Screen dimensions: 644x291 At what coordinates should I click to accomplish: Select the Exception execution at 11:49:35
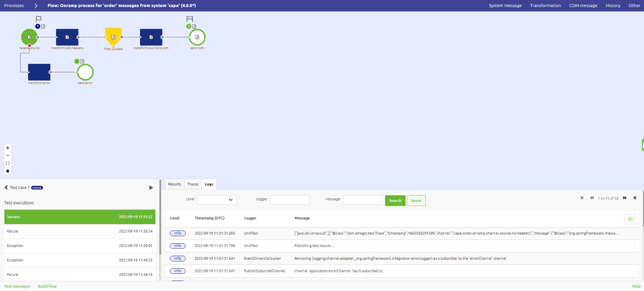pos(80,260)
